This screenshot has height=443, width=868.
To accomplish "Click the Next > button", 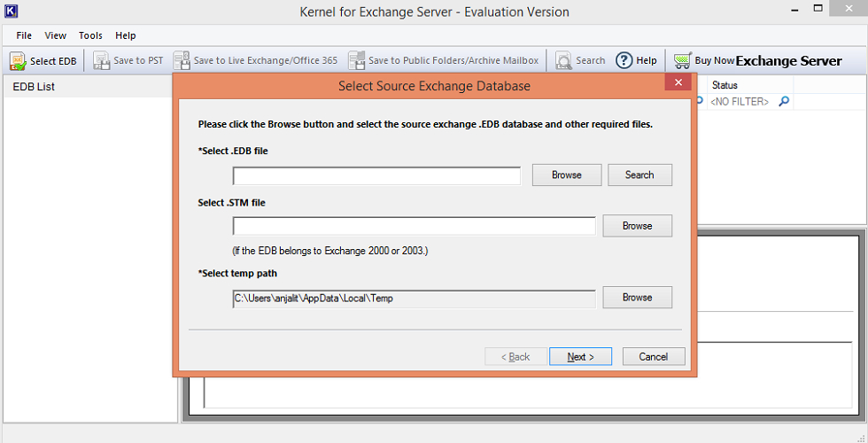I will coord(581,356).
